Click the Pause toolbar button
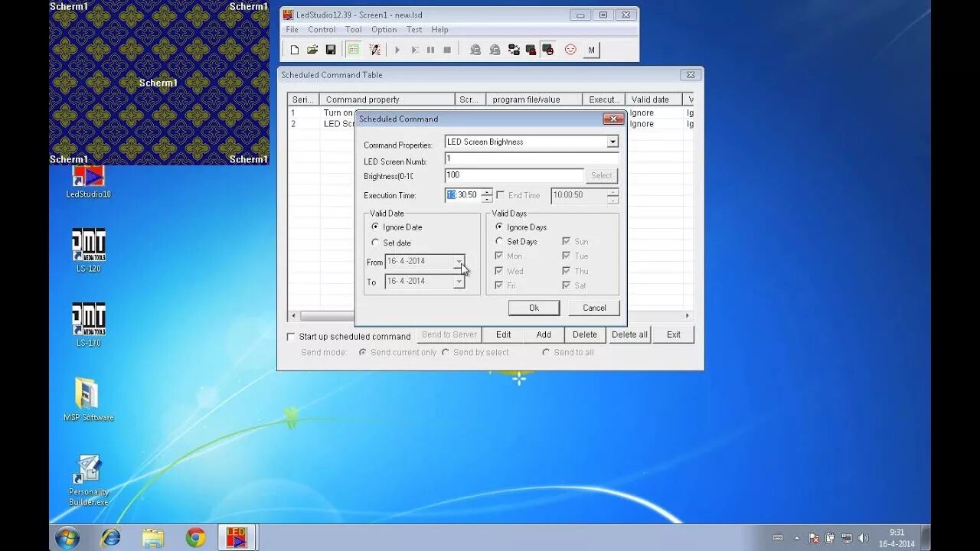The width and height of the screenshot is (980, 551). pyautogui.click(x=430, y=50)
